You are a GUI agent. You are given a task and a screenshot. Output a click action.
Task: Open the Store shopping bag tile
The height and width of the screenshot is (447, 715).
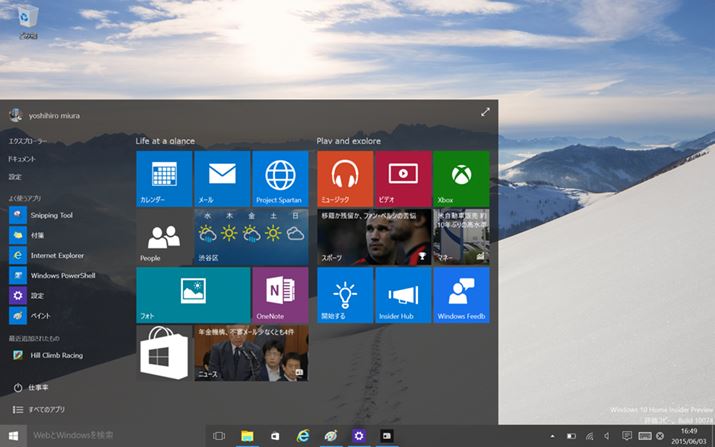tap(164, 353)
